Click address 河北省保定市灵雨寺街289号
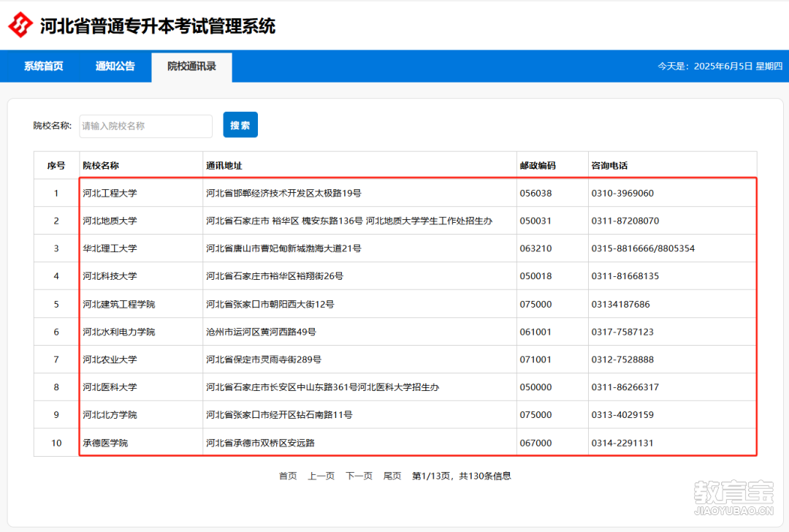Image resolution: width=789 pixels, height=532 pixels. (x=263, y=360)
